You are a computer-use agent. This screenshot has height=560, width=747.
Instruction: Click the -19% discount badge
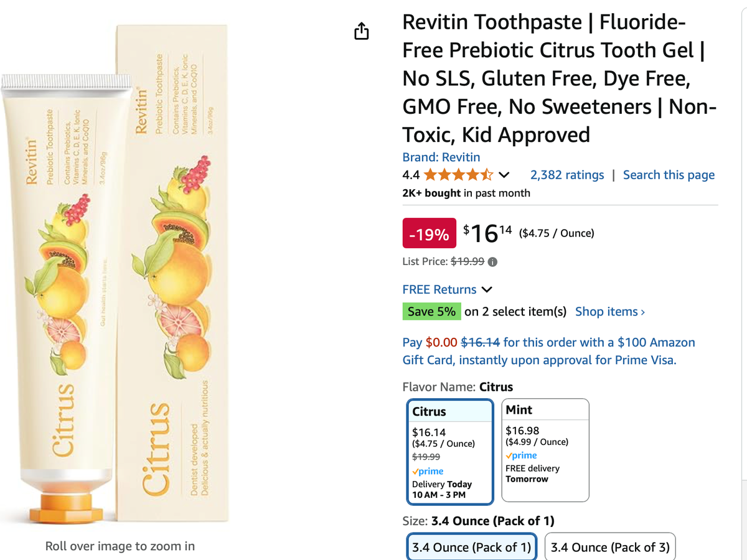point(429,234)
